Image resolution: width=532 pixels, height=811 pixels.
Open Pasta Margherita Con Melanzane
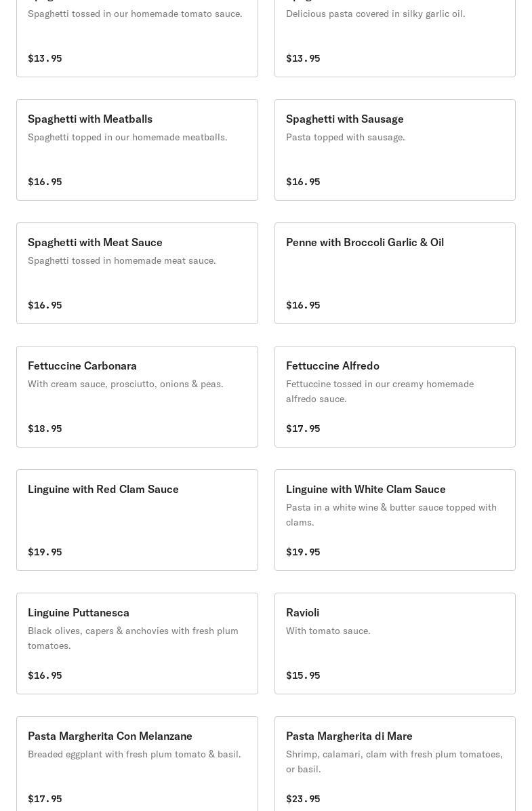137,764
